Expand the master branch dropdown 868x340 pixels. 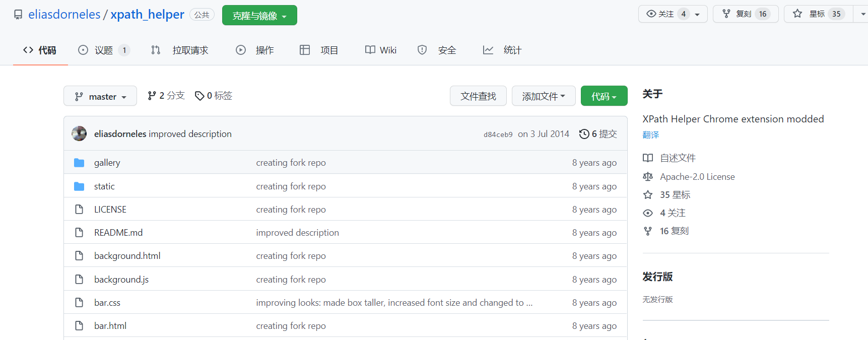(100, 96)
